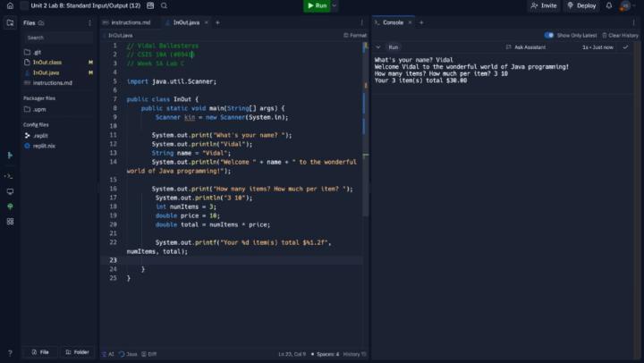The image size is (644, 363).
Task: Open webview monitor sidebar icon
Action: tap(10, 191)
